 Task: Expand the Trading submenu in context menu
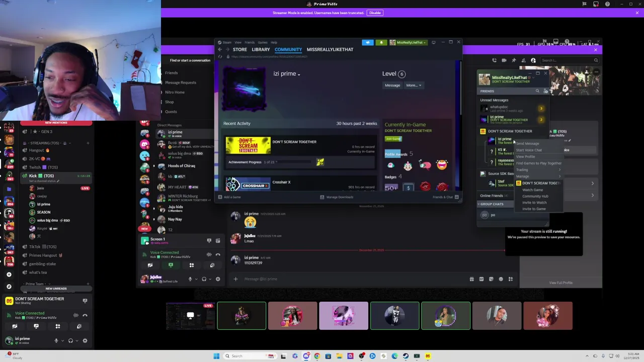(538, 169)
